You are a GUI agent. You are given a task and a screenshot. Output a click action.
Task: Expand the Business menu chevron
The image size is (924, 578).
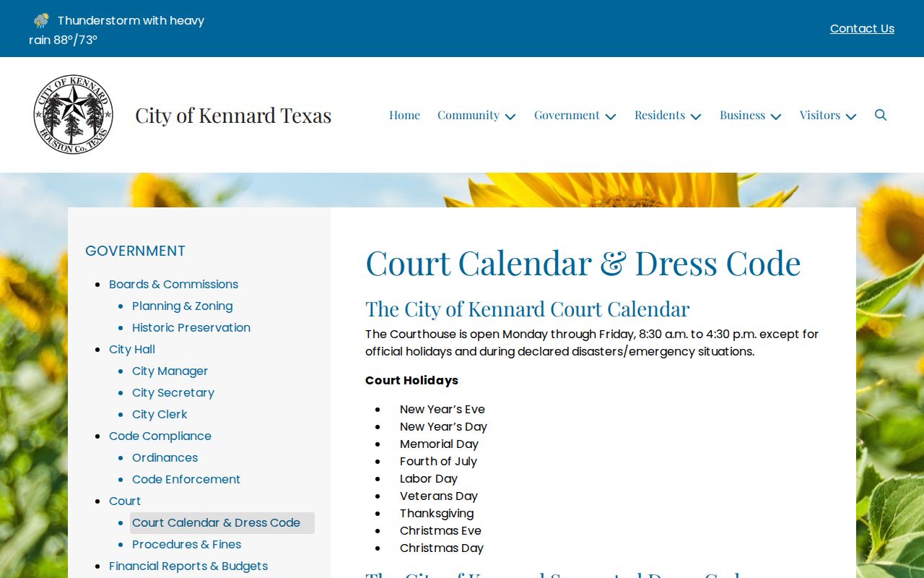[776, 116]
